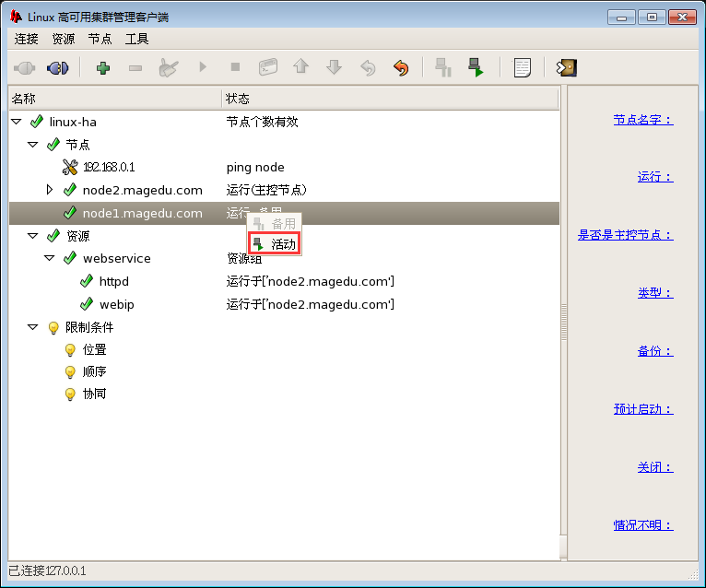Click the orange undo arrow icon
Screen dimensions: 706x588
pos(401,67)
